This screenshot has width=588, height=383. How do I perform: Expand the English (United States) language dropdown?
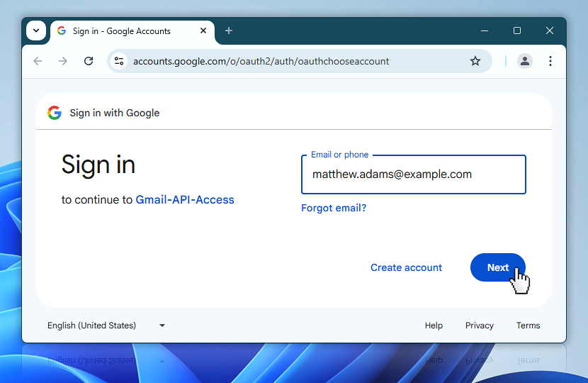(x=106, y=326)
